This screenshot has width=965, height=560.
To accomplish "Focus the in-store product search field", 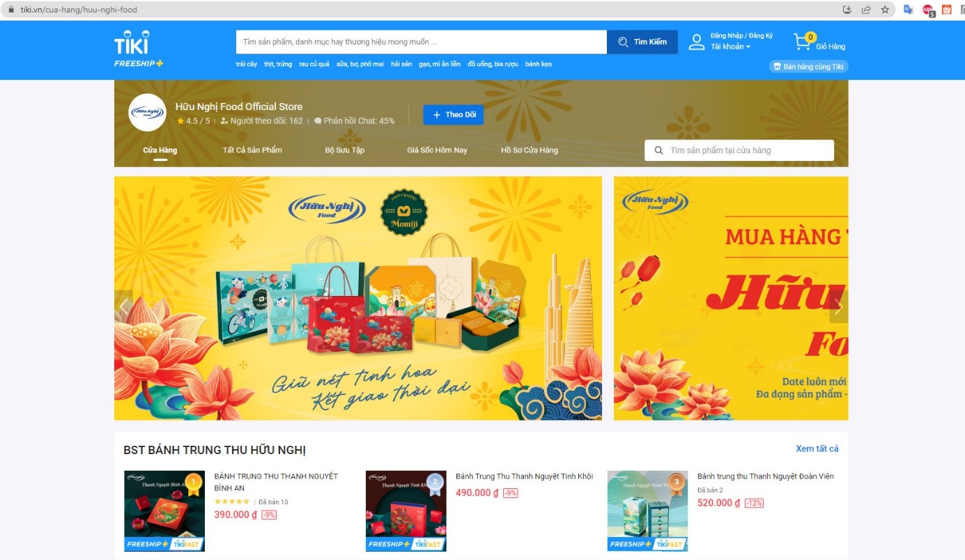I will 739,150.
